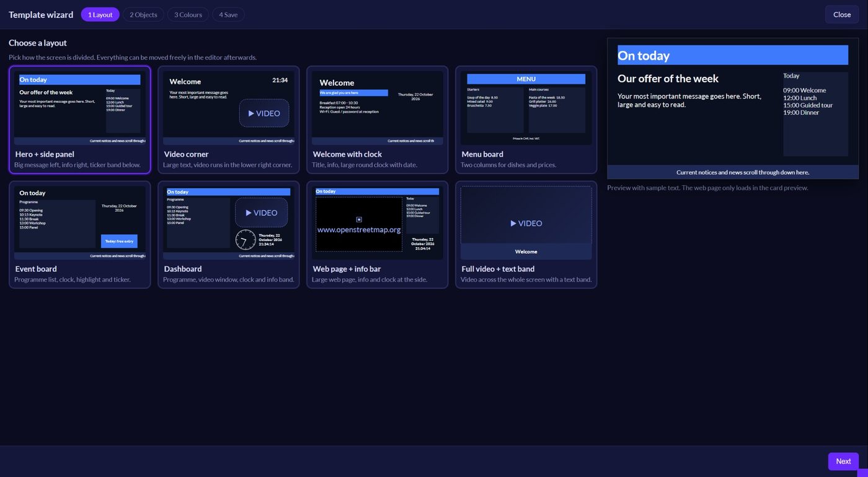Click the VIDEO placeholder in Video corner card
This screenshot has width=868, height=477.
click(x=264, y=113)
